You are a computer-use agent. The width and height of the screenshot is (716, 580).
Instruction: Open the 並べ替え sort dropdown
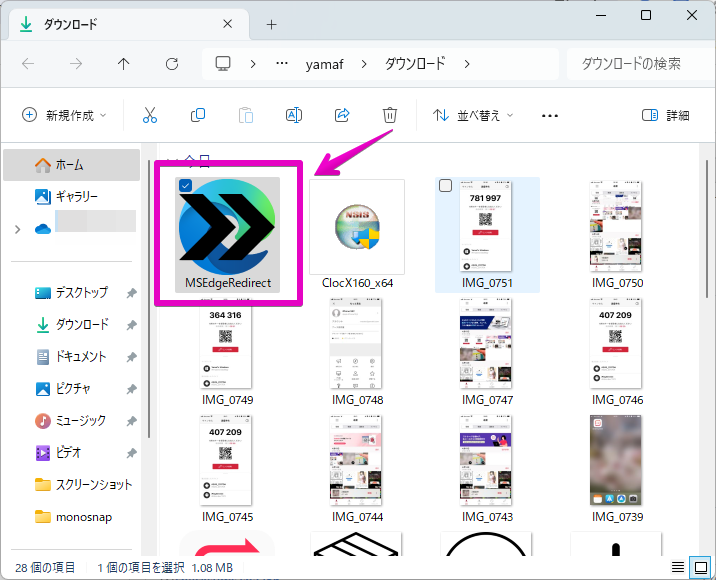tap(473, 115)
